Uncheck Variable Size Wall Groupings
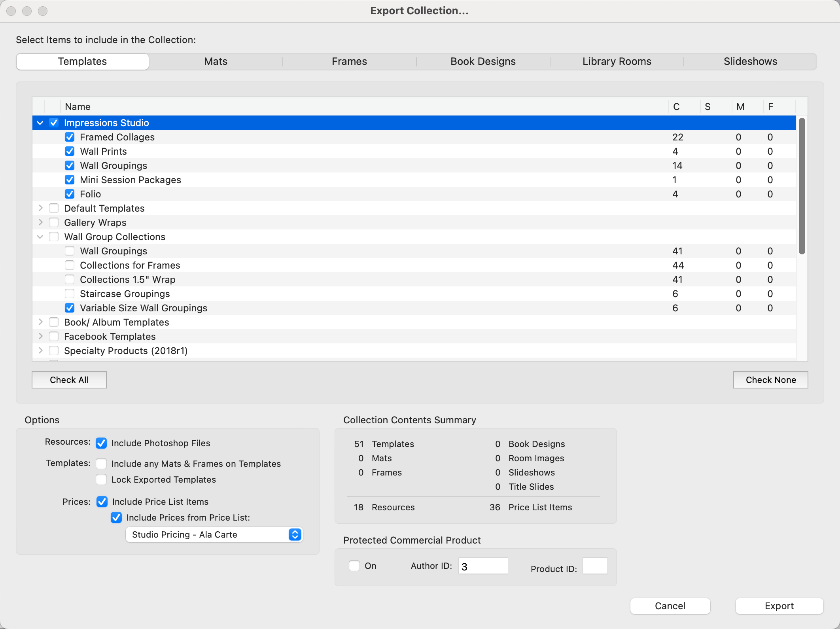Viewport: 840px width, 629px height. (x=70, y=308)
